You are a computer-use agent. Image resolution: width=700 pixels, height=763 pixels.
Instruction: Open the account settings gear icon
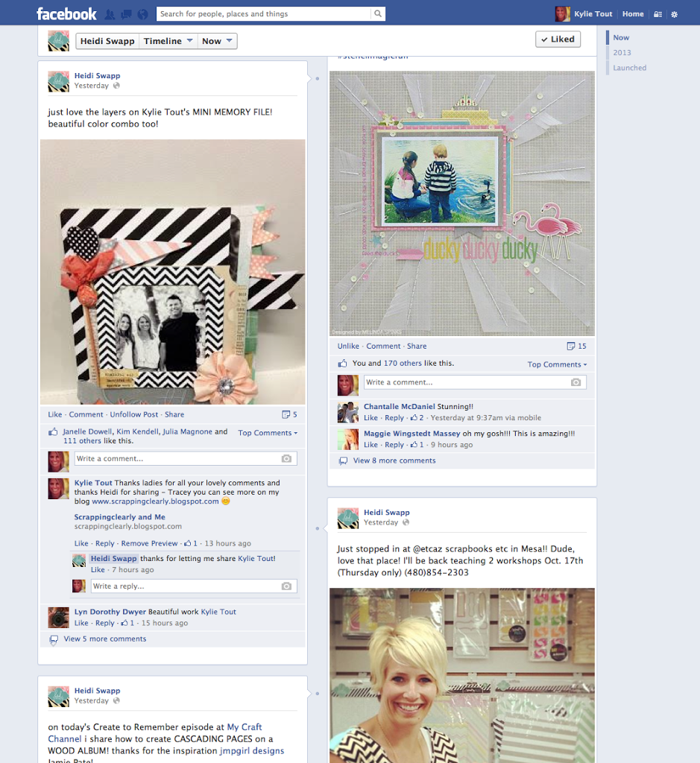tap(675, 14)
